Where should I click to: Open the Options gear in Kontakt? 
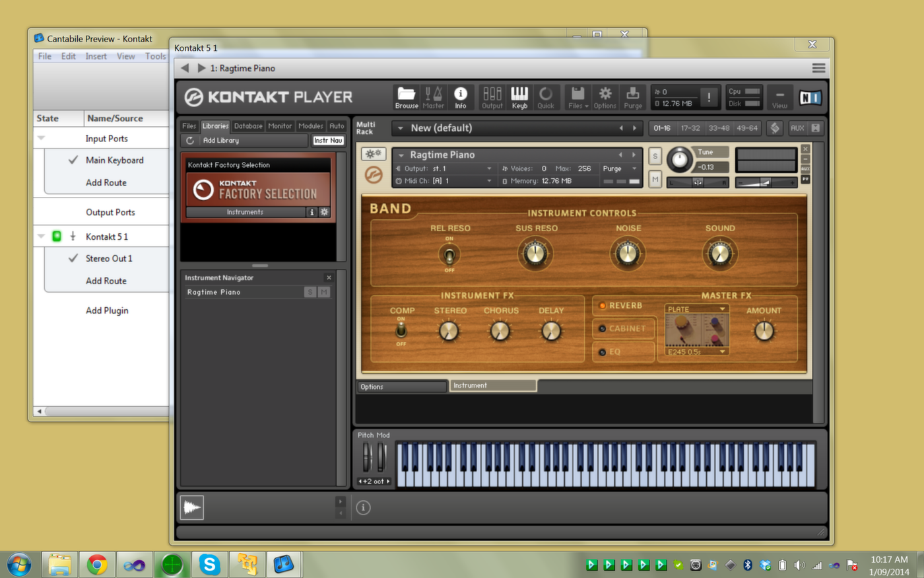[x=605, y=97]
